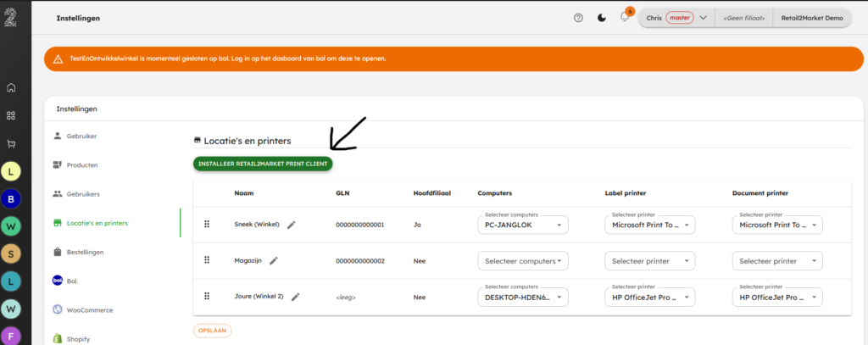
Task: Open Sneek label printer dropdown
Action: (x=650, y=225)
